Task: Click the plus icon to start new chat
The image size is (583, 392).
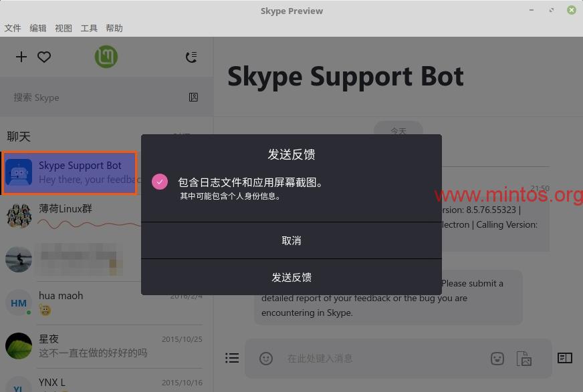Action: pyautogui.click(x=21, y=57)
